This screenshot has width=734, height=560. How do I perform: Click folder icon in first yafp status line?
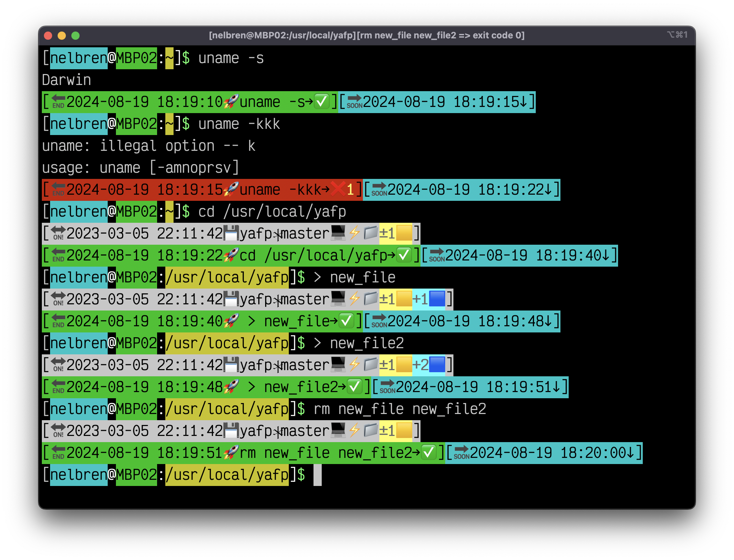pyautogui.click(x=371, y=233)
